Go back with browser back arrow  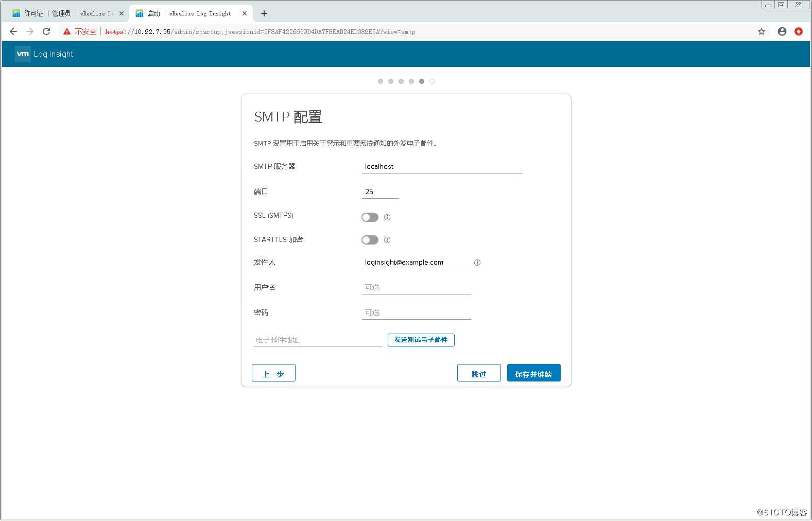[13, 31]
